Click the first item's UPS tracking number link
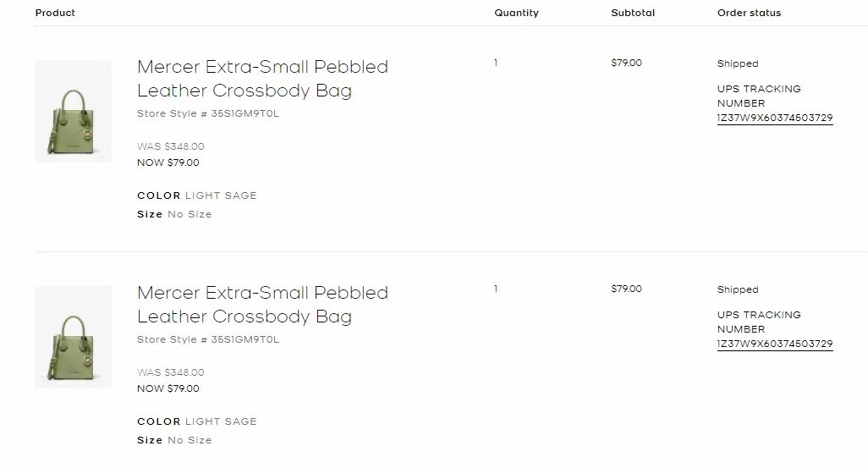This screenshot has width=868, height=468. tap(775, 118)
